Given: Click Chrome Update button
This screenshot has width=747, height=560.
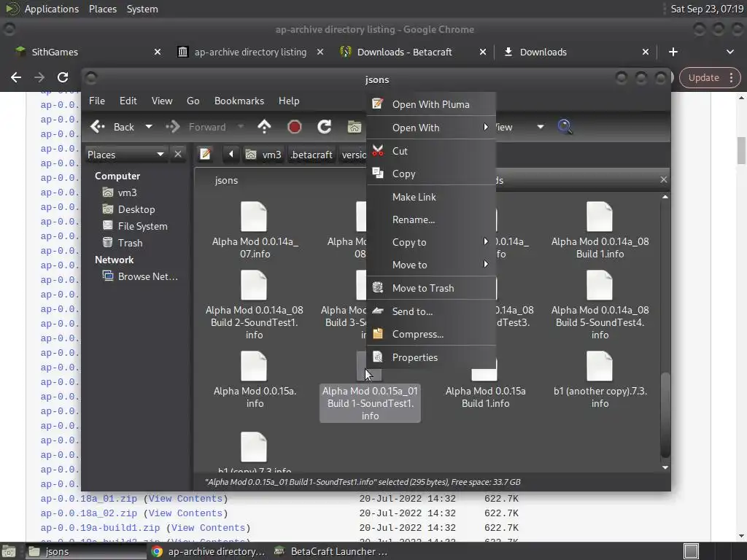Looking at the screenshot, I should pyautogui.click(x=709, y=77).
